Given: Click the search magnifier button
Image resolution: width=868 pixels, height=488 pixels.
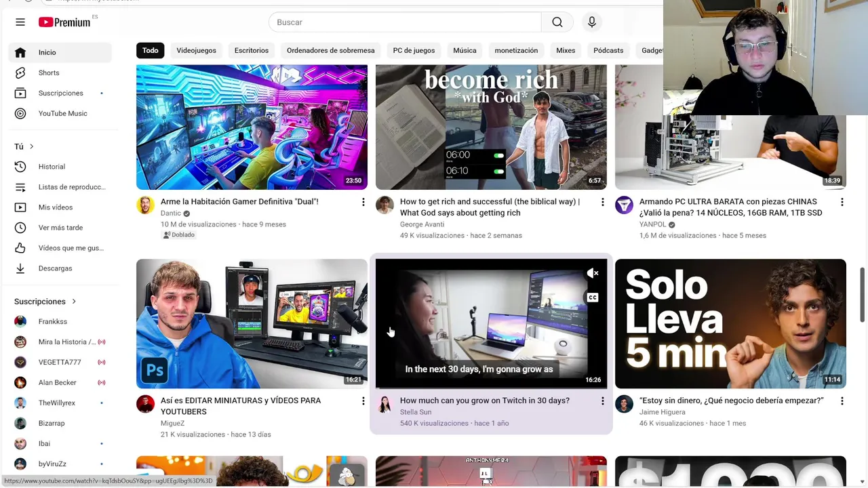Looking at the screenshot, I should click(557, 22).
